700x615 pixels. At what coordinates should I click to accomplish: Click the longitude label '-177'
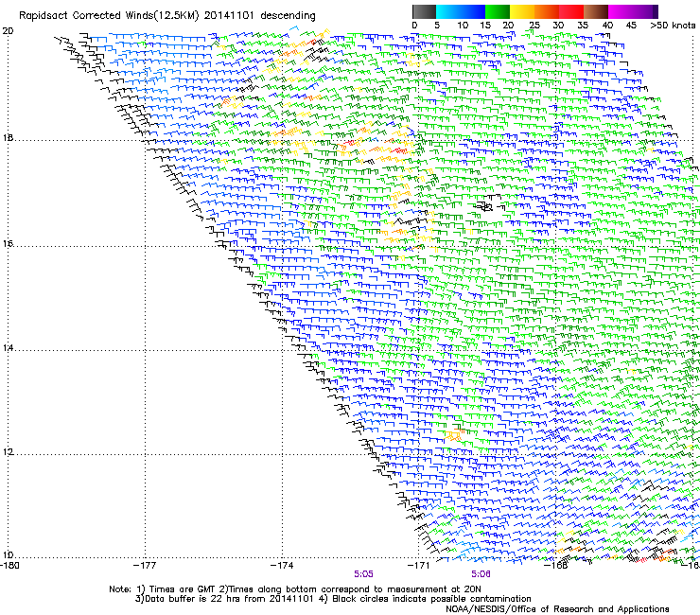click(145, 566)
